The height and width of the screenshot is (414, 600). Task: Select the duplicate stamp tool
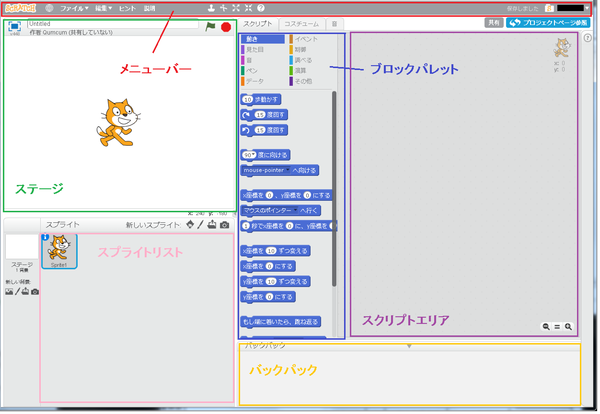pos(211,8)
